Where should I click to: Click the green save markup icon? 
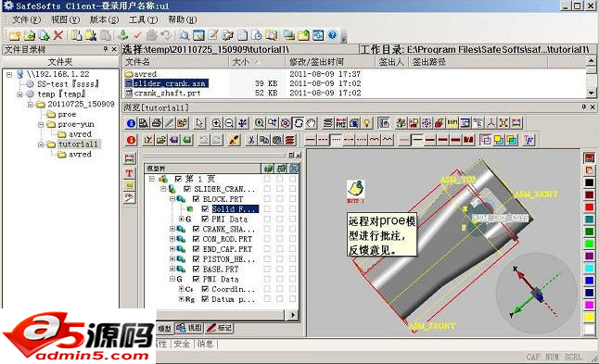click(x=186, y=140)
